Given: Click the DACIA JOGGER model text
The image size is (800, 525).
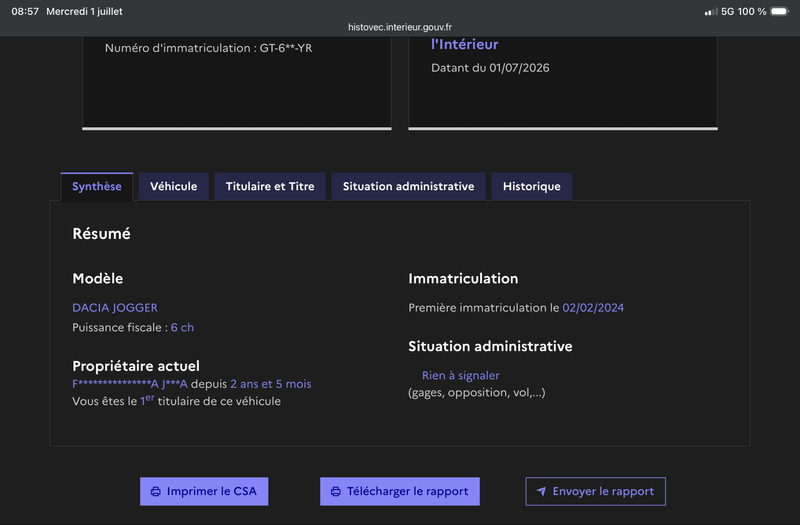Looking at the screenshot, I should 115,308.
